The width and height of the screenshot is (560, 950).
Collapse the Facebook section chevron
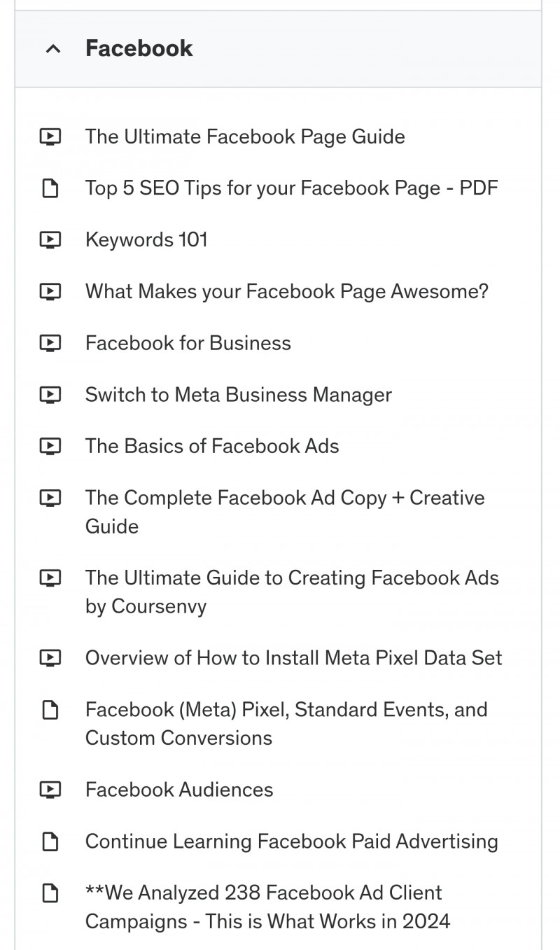(x=52, y=49)
